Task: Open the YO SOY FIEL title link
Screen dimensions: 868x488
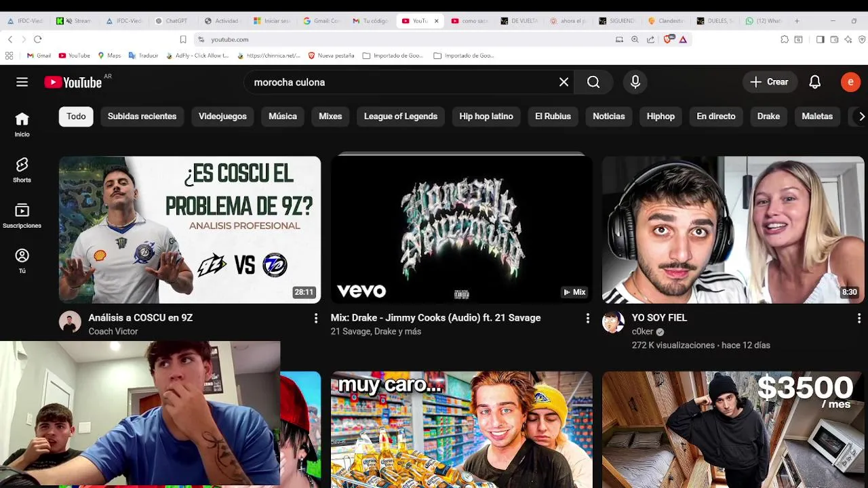Action: (659, 317)
